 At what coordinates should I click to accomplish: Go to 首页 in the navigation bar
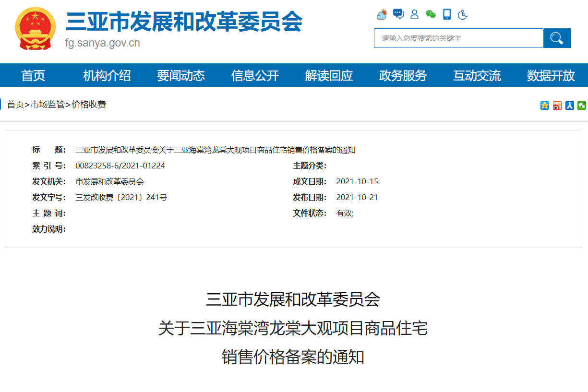click(33, 75)
